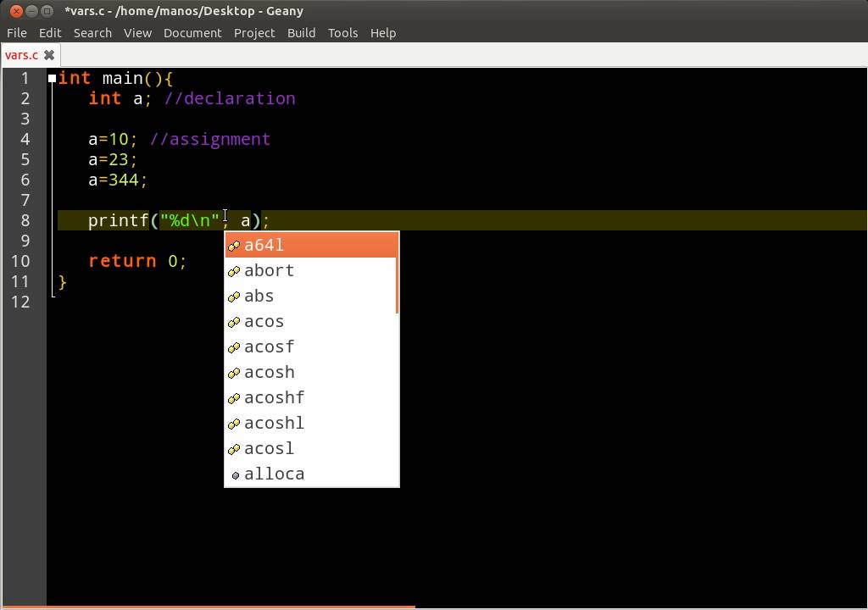Click the macro icon beside alloca

236,475
